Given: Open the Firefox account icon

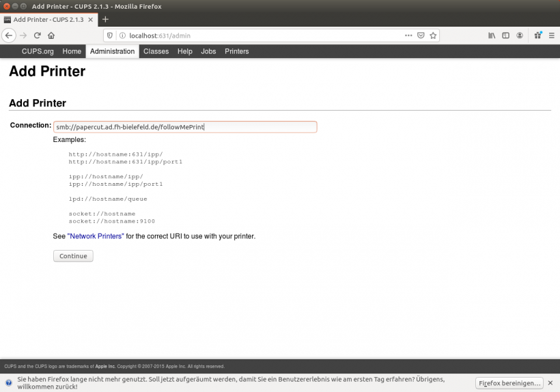Looking at the screenshot, I should pyautogui.click(x=520, y=36).
